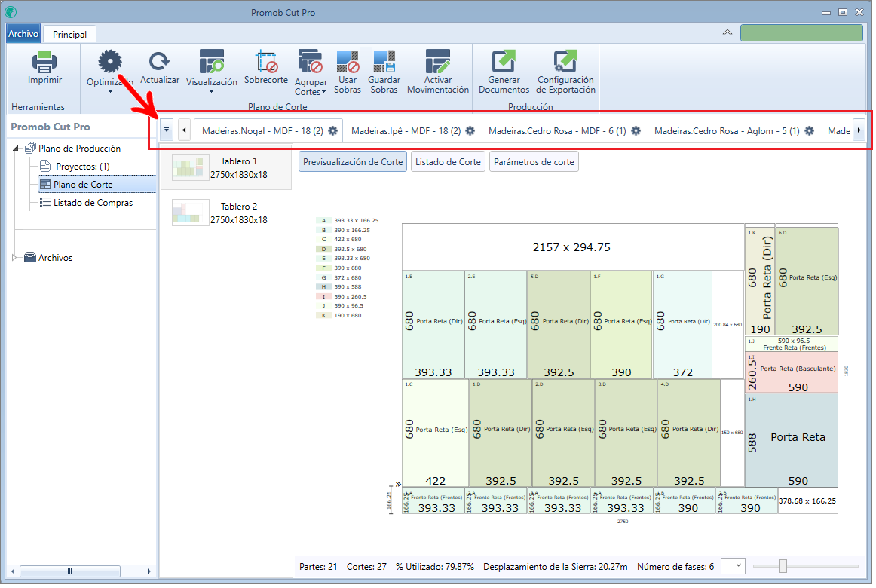Adjust the zoom slider handle
This screenshot has height=588, width=876.
(783, 566)
